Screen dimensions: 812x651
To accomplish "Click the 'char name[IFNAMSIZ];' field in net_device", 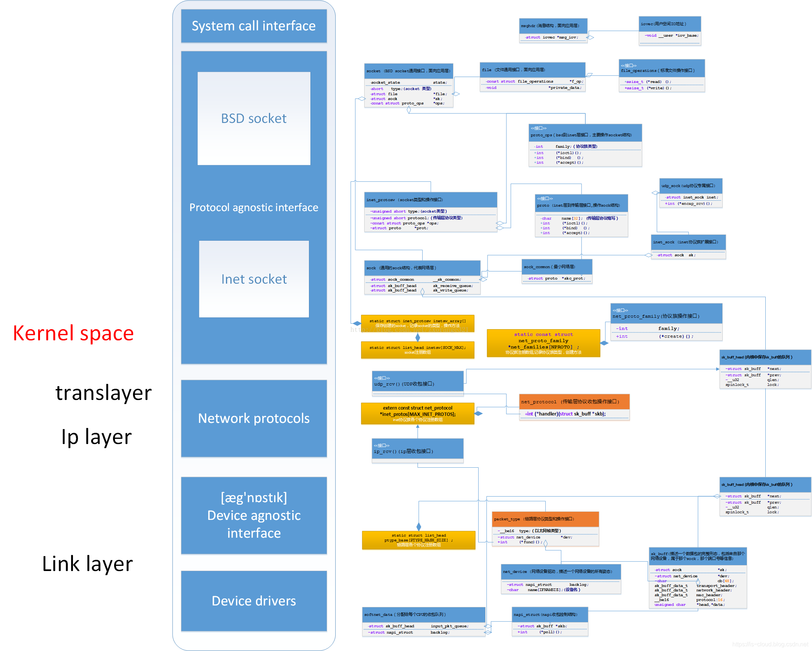I will click(543, 590).
